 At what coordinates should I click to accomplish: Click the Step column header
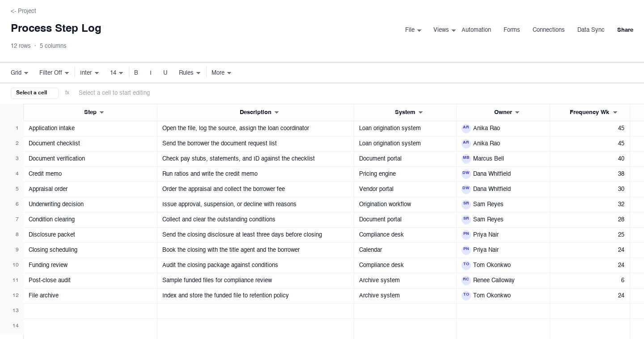pos(90,112)
